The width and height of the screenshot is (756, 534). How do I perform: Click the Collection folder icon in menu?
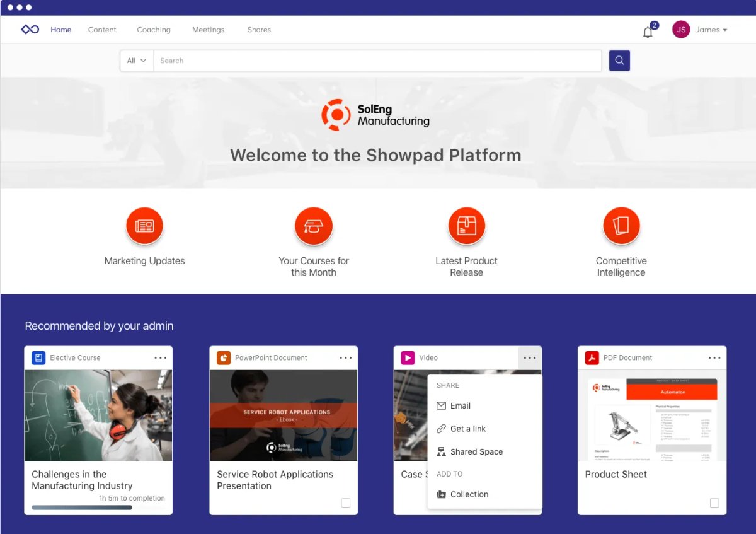[441, 494]
